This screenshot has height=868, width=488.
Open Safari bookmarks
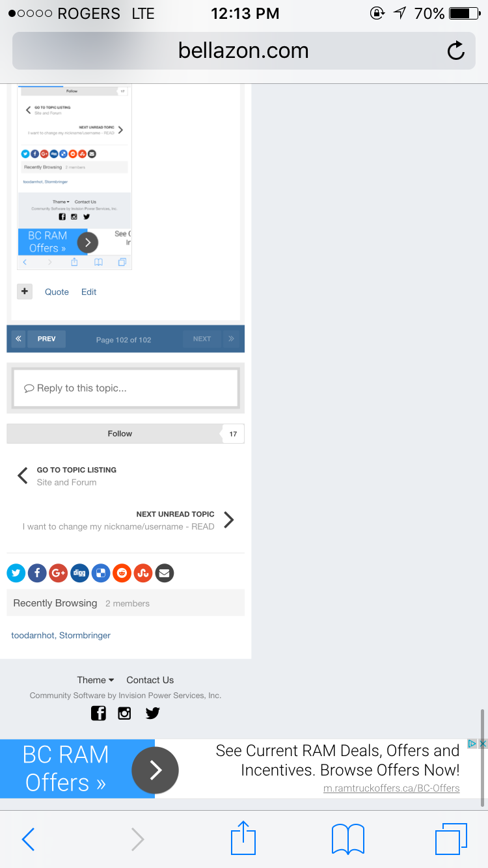coord(348,839)
